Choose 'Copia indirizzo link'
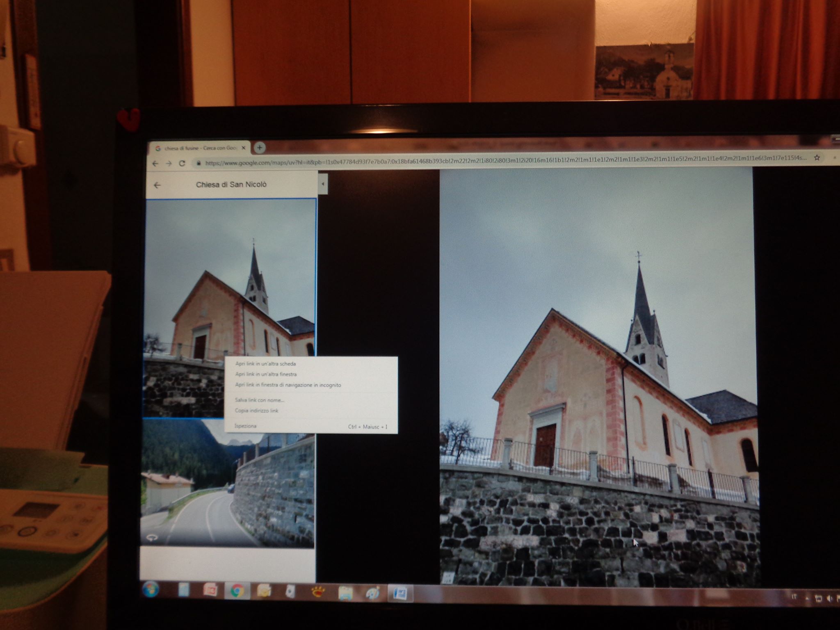Screen dimensions: 840x630 pyautogui.click(x=256, y=411)
